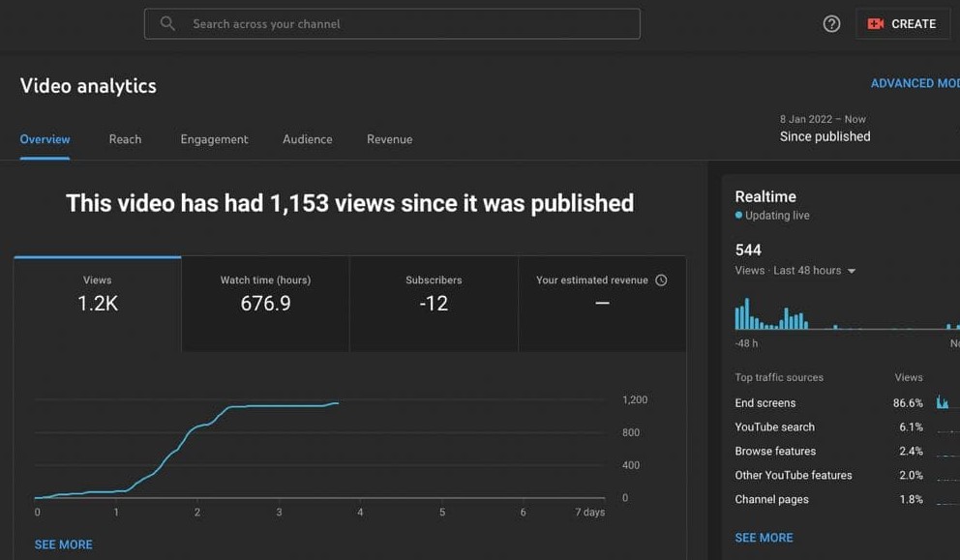The image size is (960, 560).
Task: Click the Browse features traffic source
Action: 775,451
